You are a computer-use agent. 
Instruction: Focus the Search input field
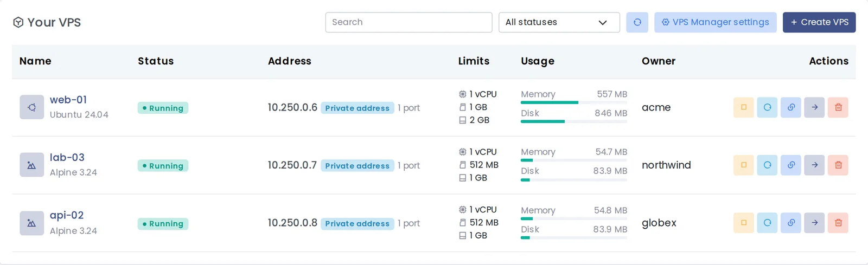409,22
